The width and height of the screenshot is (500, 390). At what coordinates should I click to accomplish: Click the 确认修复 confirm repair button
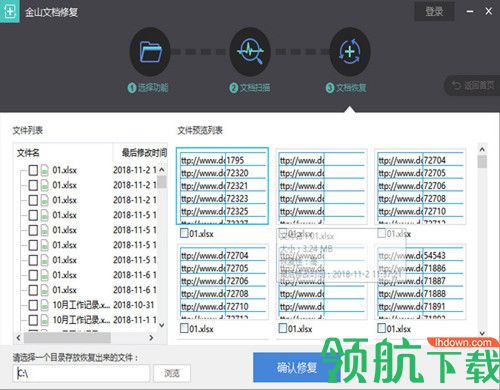(297, 367)
